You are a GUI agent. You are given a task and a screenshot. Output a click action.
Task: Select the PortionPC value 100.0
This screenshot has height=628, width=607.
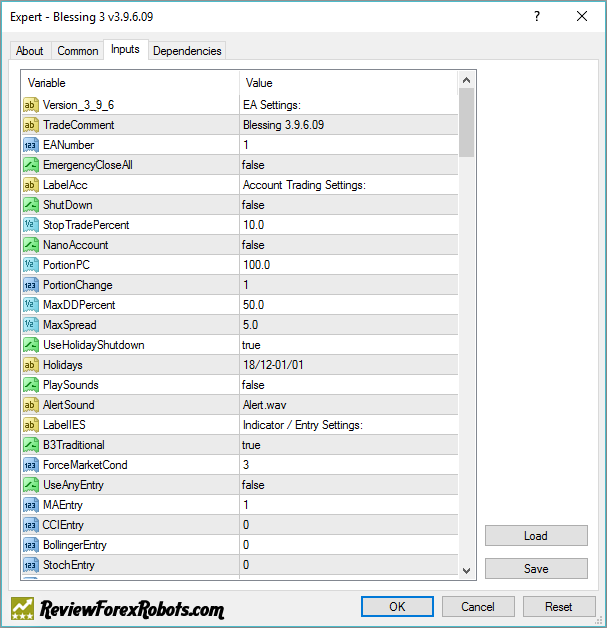257,265
